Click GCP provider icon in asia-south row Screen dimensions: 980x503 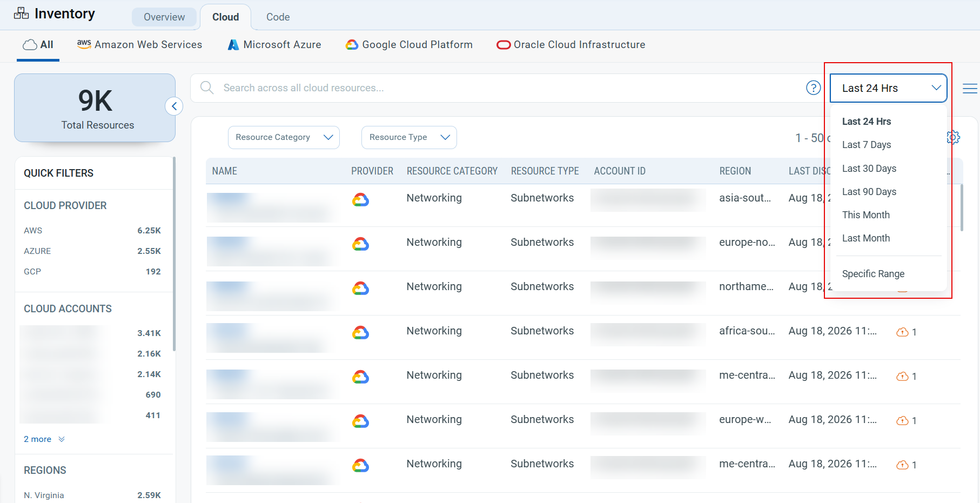(x=360, y=200)
